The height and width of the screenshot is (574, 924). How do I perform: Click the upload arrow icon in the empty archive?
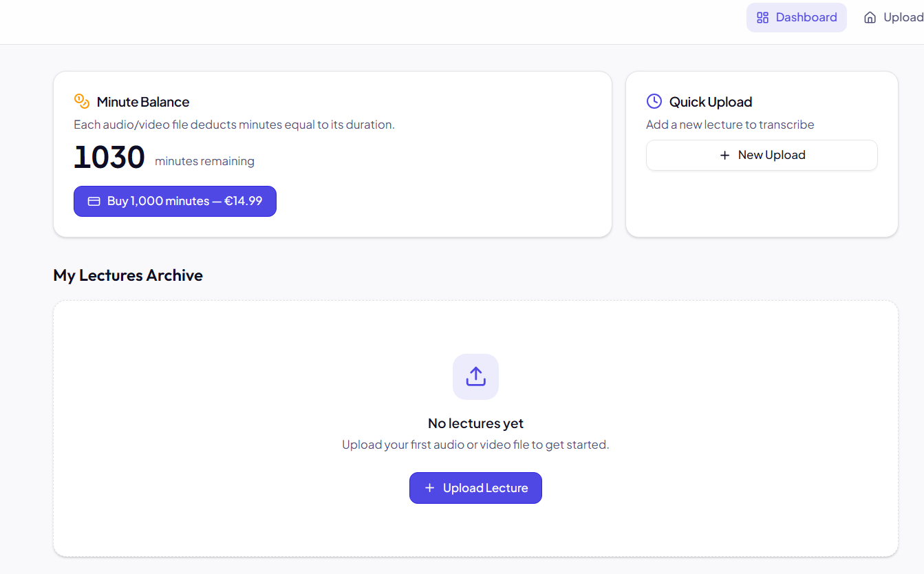(475, 376)
